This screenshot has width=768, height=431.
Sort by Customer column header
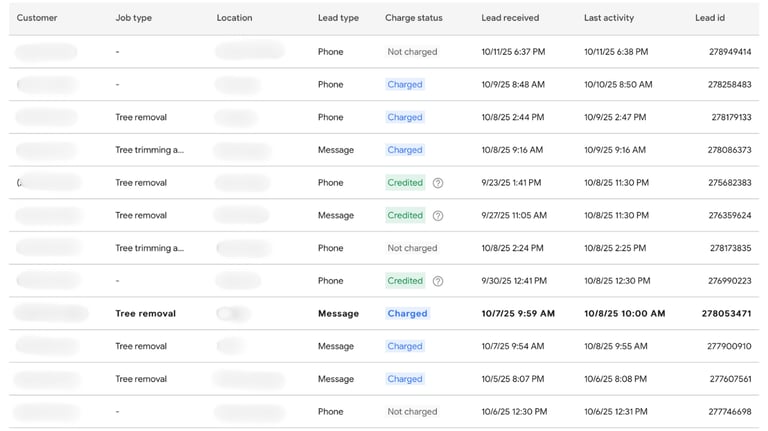coord(37,18)
